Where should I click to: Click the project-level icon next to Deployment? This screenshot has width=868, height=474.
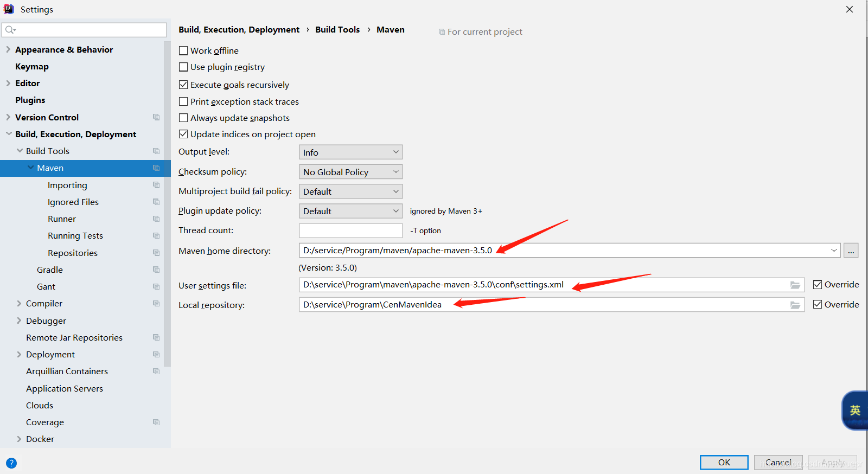[x=156, y=354]
